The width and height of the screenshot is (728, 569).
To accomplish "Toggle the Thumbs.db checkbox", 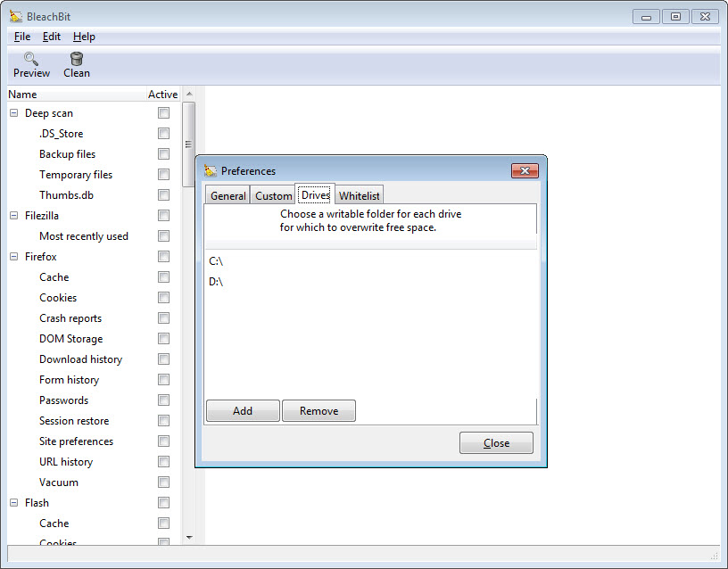I will tap(163, 195).
